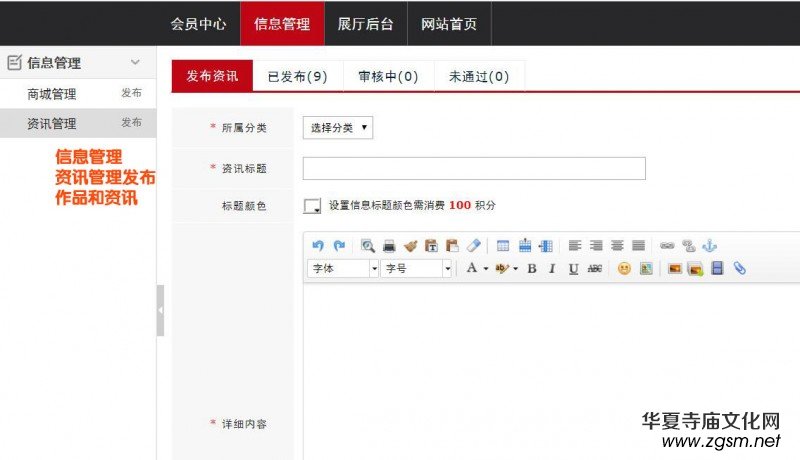Open the 字号 font size dropdown

(417, 269)
